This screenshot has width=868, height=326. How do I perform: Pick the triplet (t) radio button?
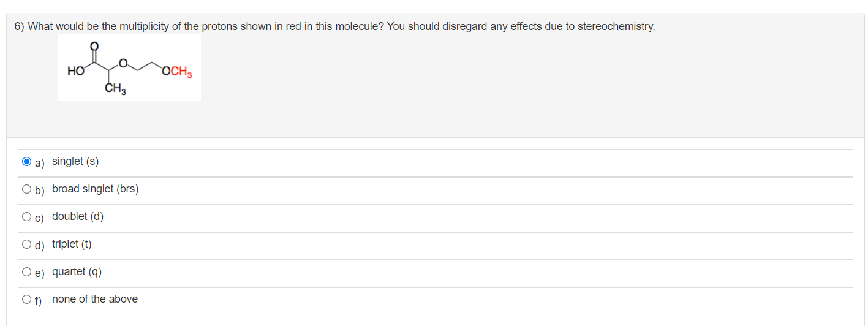click(x=26, y=245)
